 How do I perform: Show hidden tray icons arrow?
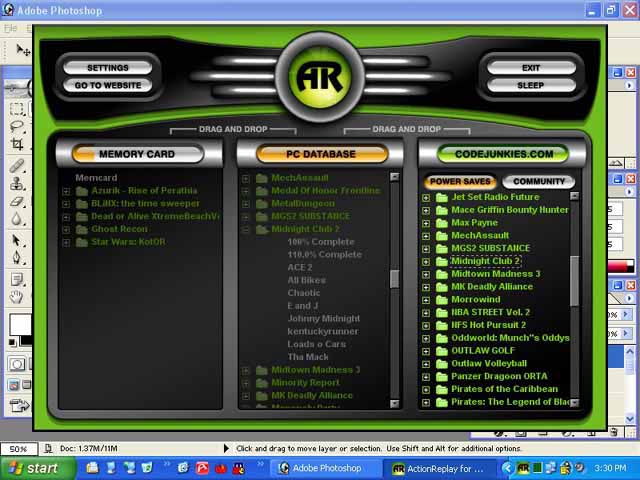507,468
